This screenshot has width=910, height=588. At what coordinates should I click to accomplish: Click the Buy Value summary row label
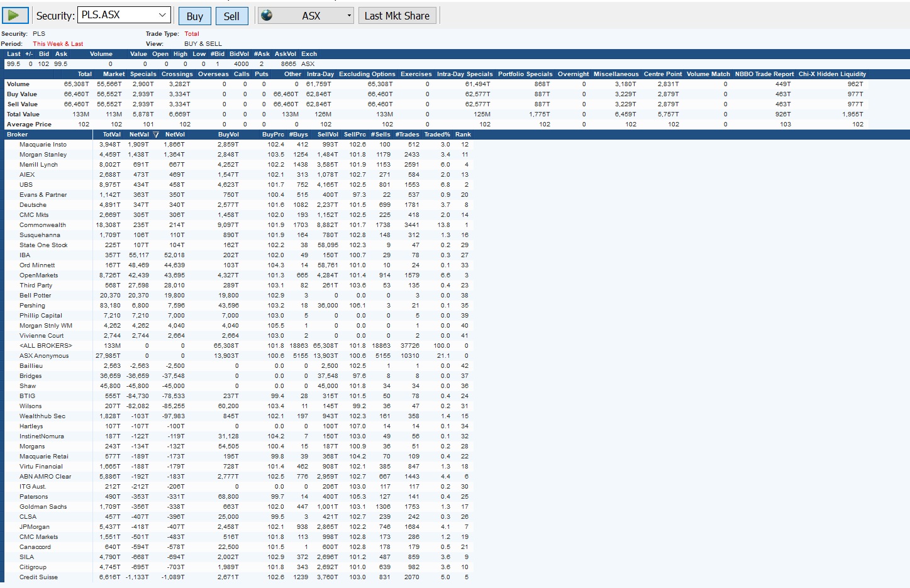22,94
